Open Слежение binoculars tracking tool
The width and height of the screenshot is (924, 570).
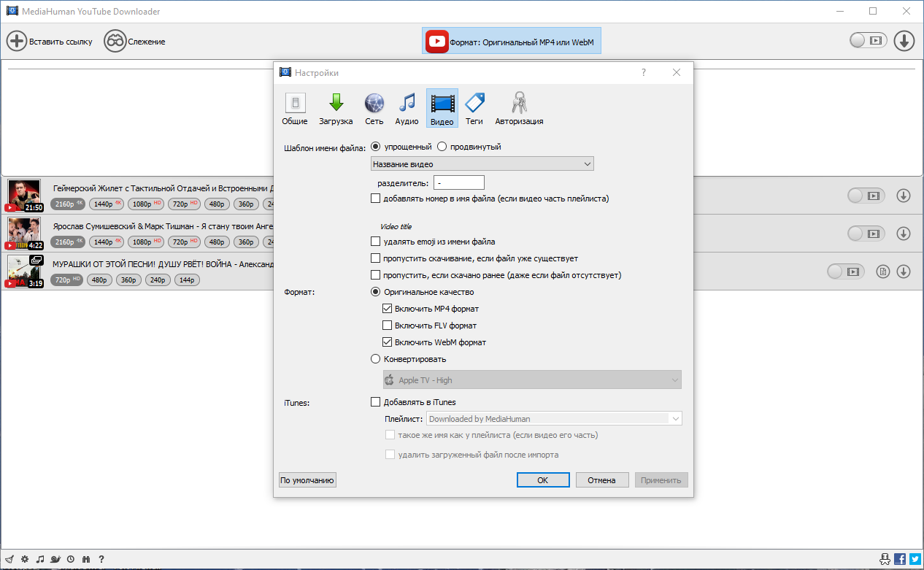coord(115,42)
